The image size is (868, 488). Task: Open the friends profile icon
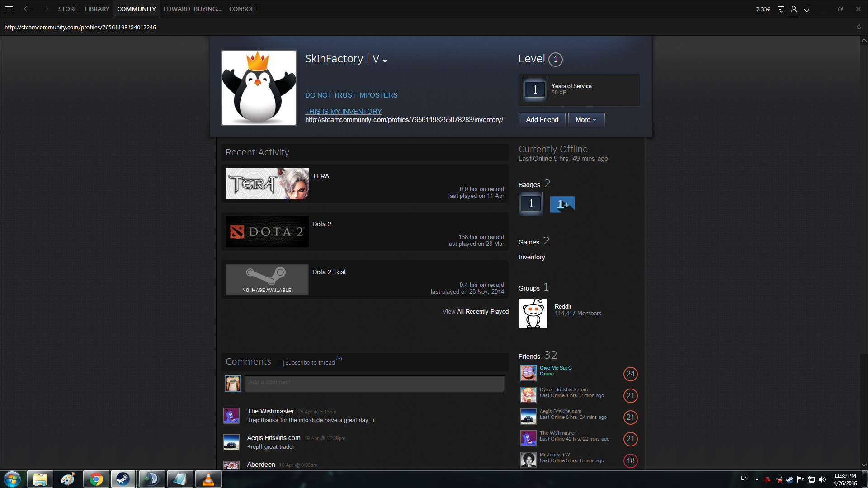coord(793,9)
